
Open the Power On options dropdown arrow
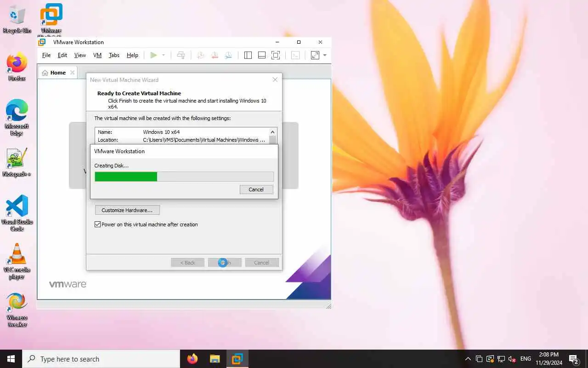pos(164,55)
